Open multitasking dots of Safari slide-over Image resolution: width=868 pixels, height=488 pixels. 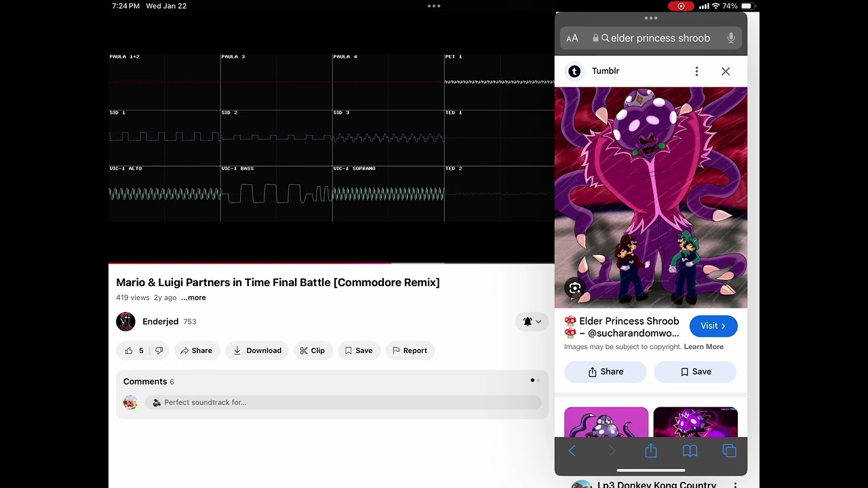[651, 18]
